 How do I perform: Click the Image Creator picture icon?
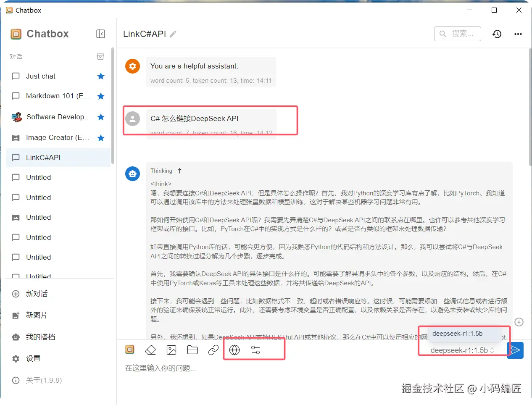16,138
